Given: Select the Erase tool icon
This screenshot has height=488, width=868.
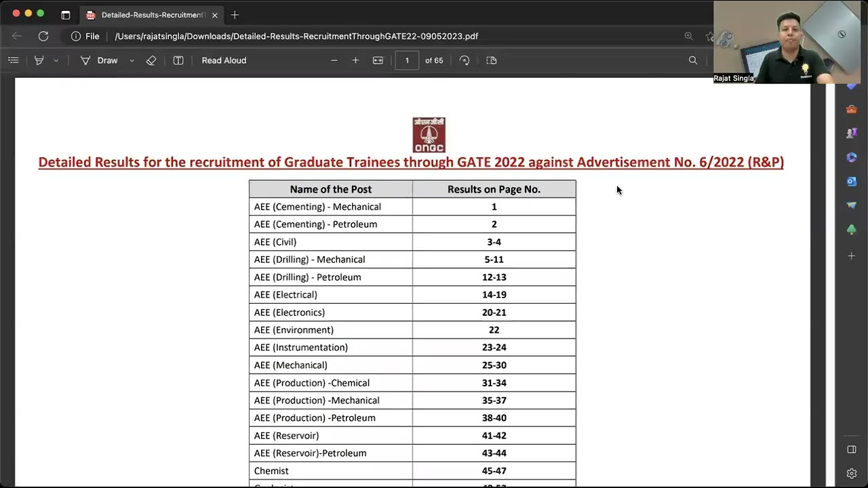Looking at the screenshot, I should [151, 60].
